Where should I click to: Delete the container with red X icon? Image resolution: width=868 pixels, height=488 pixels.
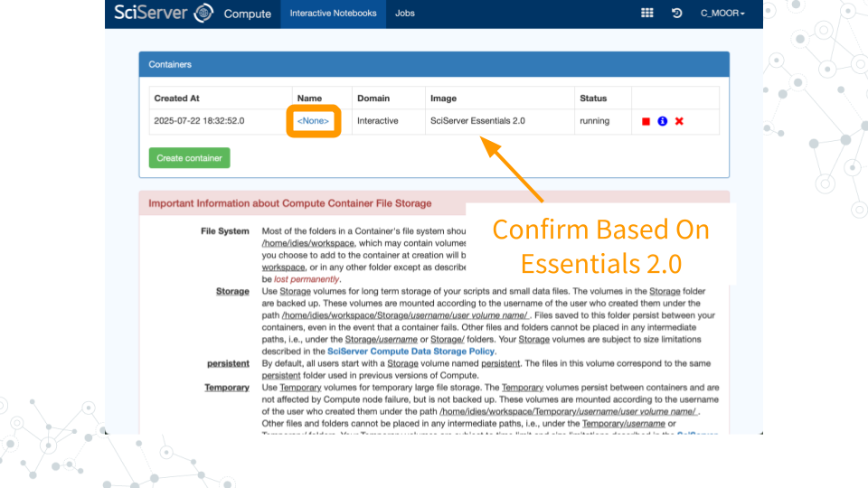(679, 120)
